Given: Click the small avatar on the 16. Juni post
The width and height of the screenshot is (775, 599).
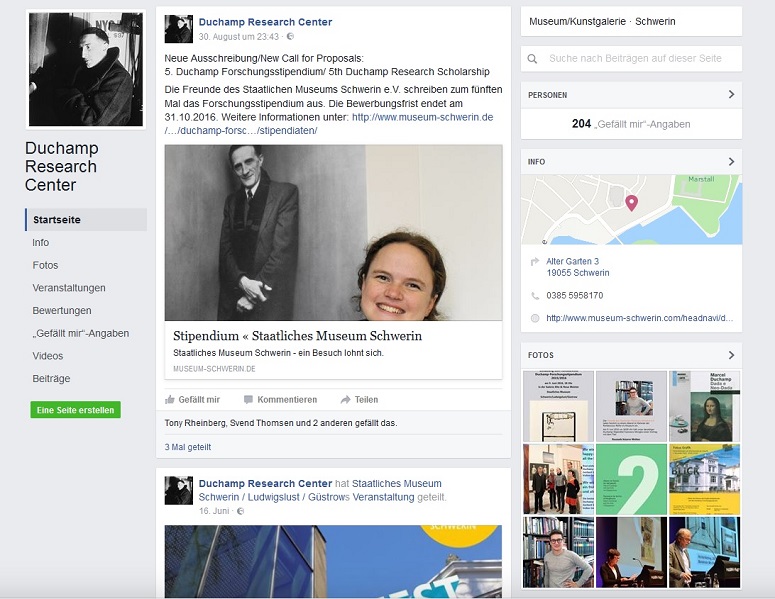Looking at the screenshot, I should (178, 490).
